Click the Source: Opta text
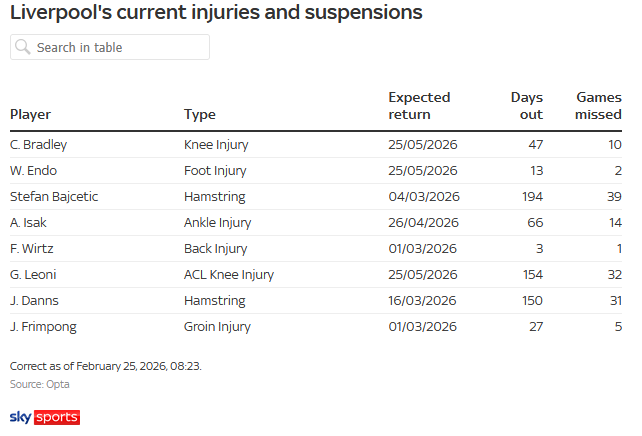 click(x=40, y=384)
